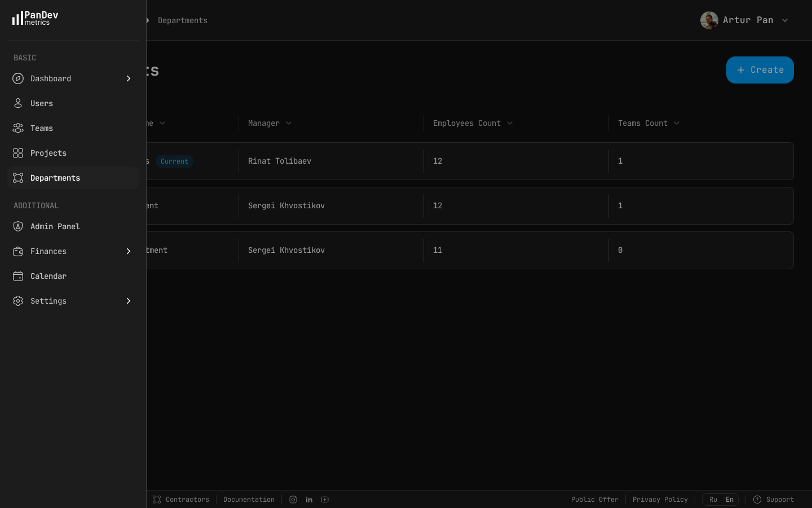The width and height of the screenshot is (812, 508).
Task: Click Artur Pan's profile avatar
Action: [709, 20]
